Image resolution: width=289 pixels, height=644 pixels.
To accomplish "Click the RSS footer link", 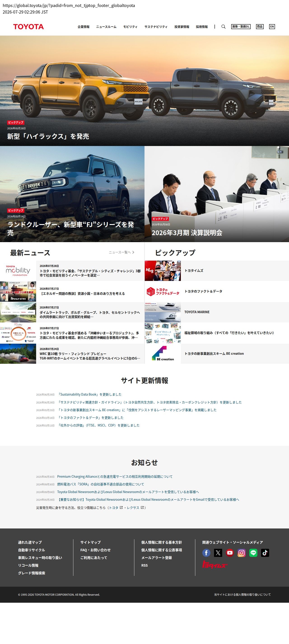I will [145, 565].
